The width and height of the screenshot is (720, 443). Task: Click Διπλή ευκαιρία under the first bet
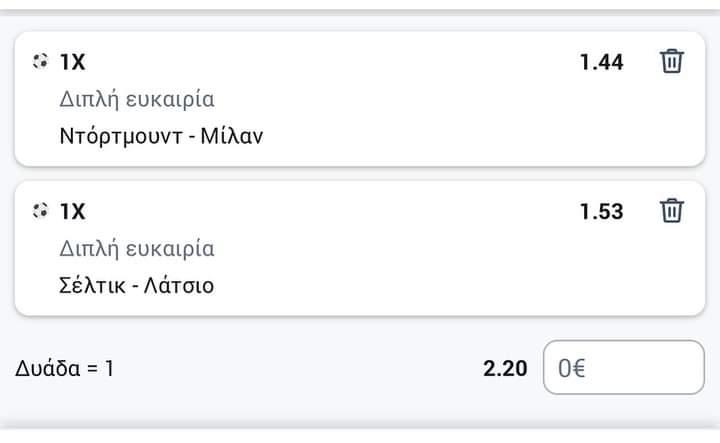(137, 100)
